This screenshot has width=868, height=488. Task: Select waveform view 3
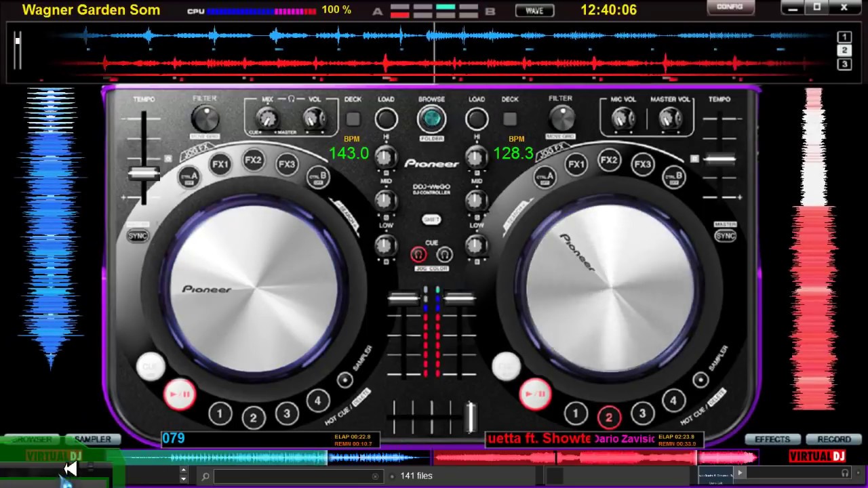pos(844,64)
